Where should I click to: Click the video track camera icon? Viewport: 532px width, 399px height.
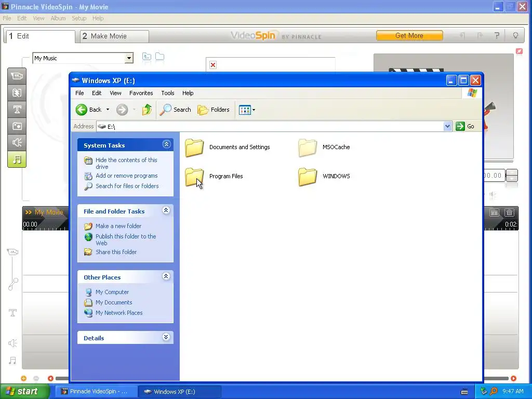[12, 252]
